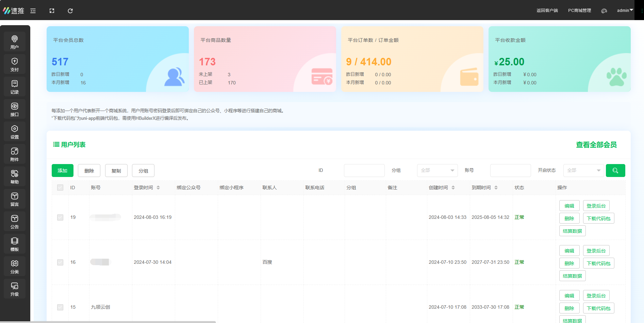Open the 支付 sidebar section
This screenshot has width=644, height=323.
pos(15,64)
